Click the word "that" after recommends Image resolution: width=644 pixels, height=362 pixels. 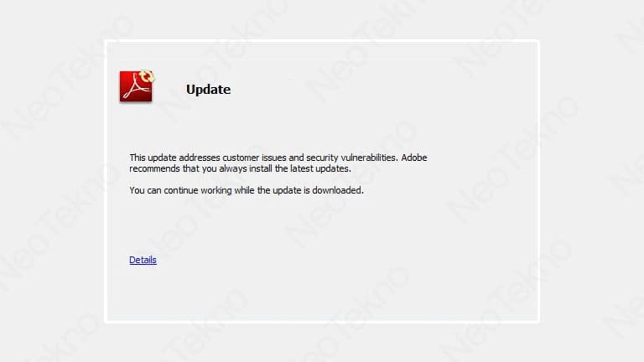191,168
